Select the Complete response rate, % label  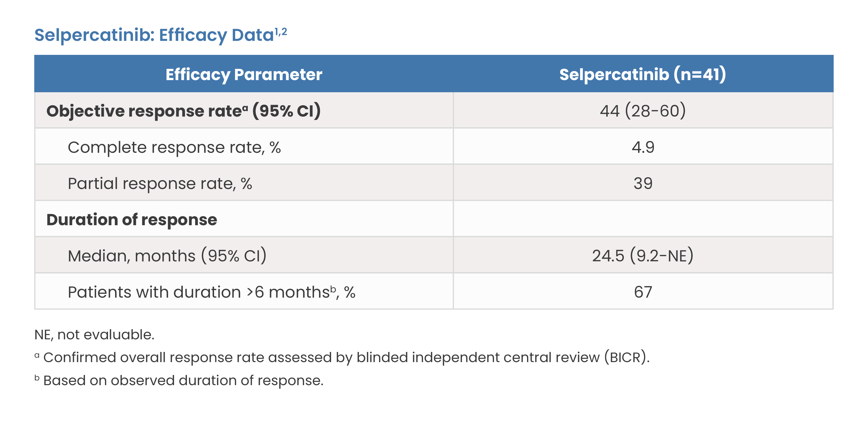174,147
